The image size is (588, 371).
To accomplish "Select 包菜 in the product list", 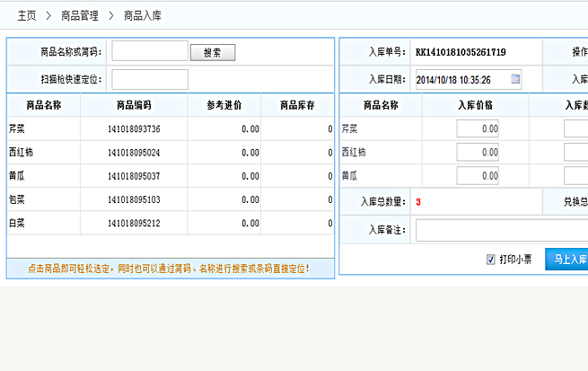I will pos(17,199).
